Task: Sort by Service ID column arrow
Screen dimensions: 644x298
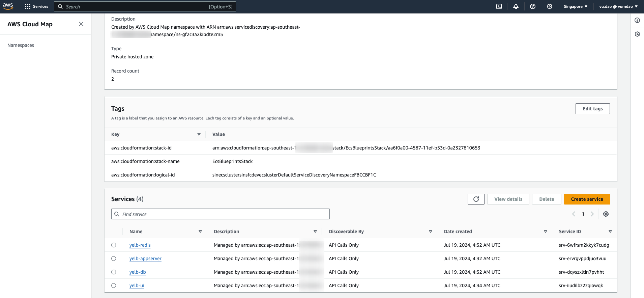Action: pyautogui.click(x=610, y=232)
